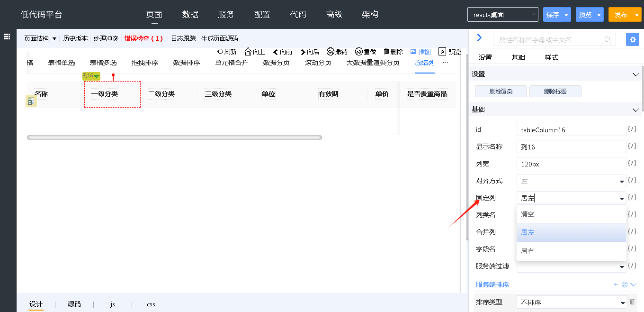Click the table component icon beside 名称

(x=31, y=101)
